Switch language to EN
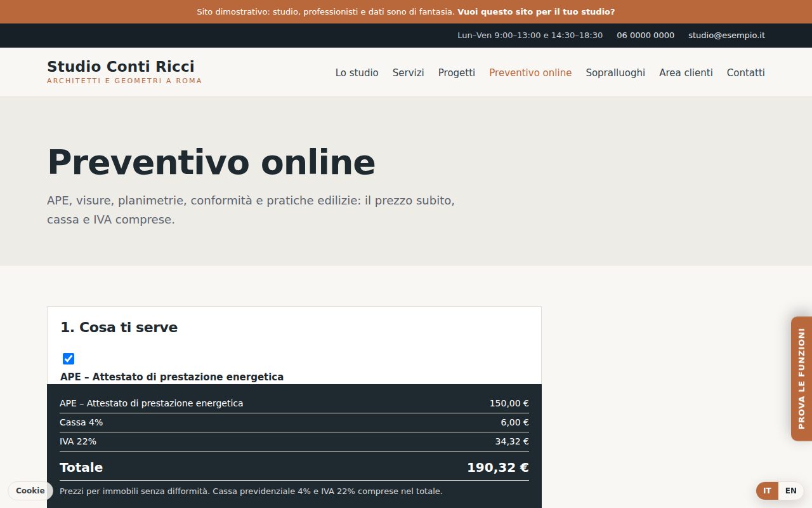Viewport: 812px width, 508px height. pyautogui.click(x=790, y=491)
